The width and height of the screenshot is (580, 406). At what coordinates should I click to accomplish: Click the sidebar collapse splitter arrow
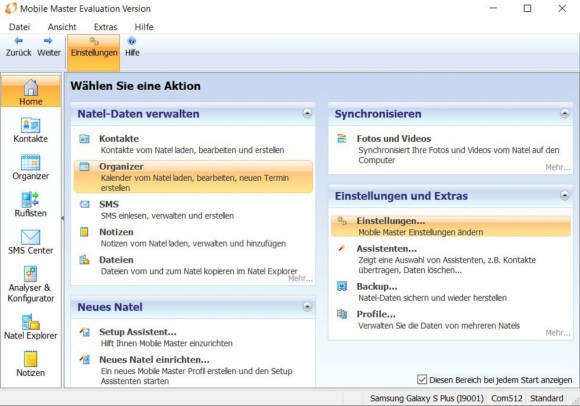(63, 218)
